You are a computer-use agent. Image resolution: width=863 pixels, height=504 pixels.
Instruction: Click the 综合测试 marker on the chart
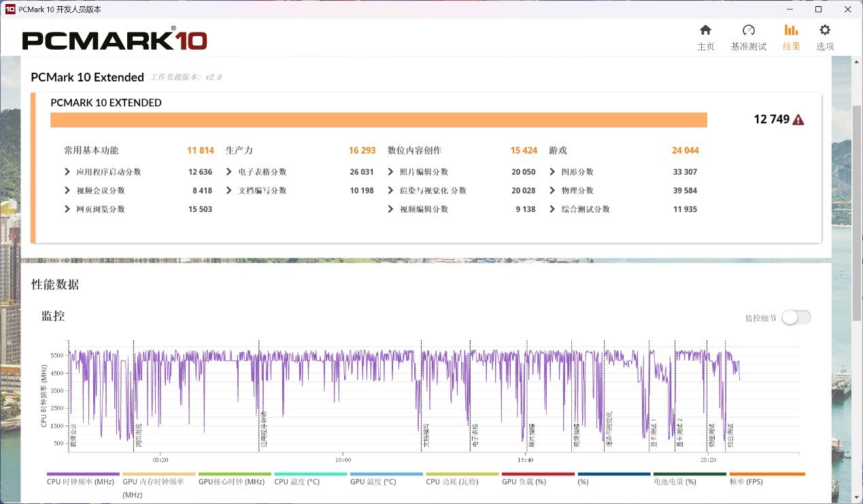coord(730,435)
